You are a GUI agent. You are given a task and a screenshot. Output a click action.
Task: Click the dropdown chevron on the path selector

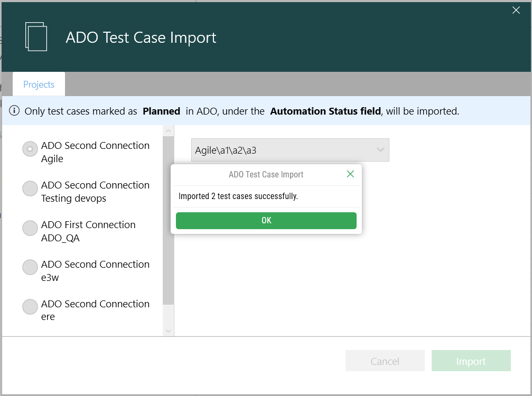tap(380, 149)
